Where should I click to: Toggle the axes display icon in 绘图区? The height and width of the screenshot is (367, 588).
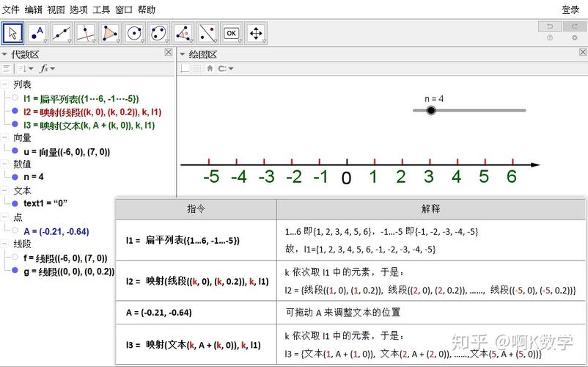click(185, 68)
